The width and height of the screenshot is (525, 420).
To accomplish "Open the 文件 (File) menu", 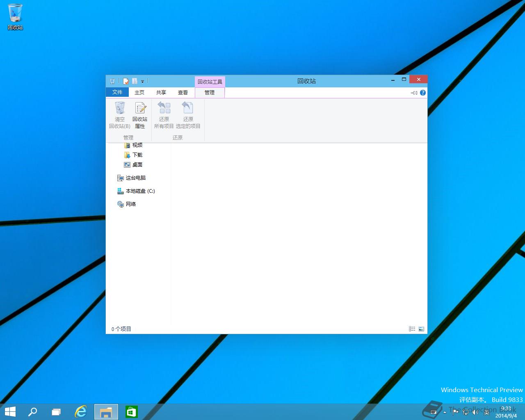I will point(117,92).
